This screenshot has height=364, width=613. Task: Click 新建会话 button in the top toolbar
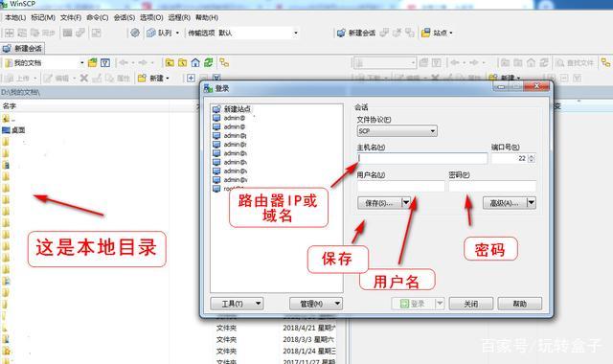click(x=356, y=33)
